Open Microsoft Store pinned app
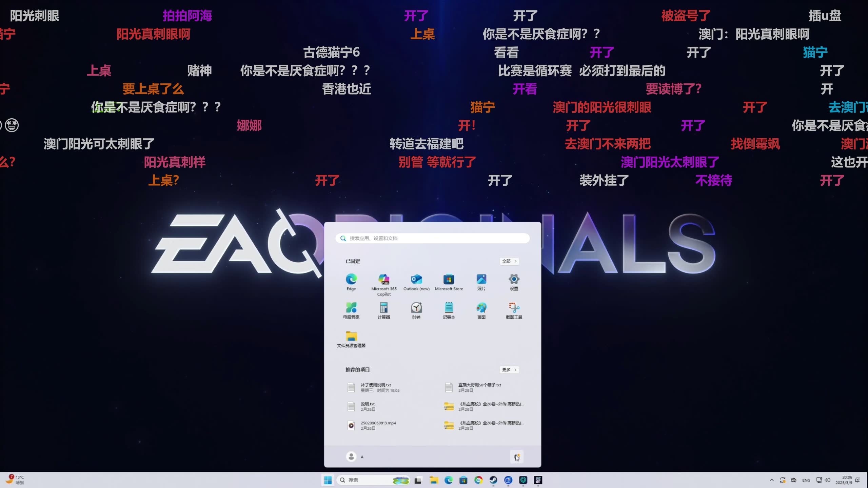This screenshot has width=868, height=488. click(449, 282)
